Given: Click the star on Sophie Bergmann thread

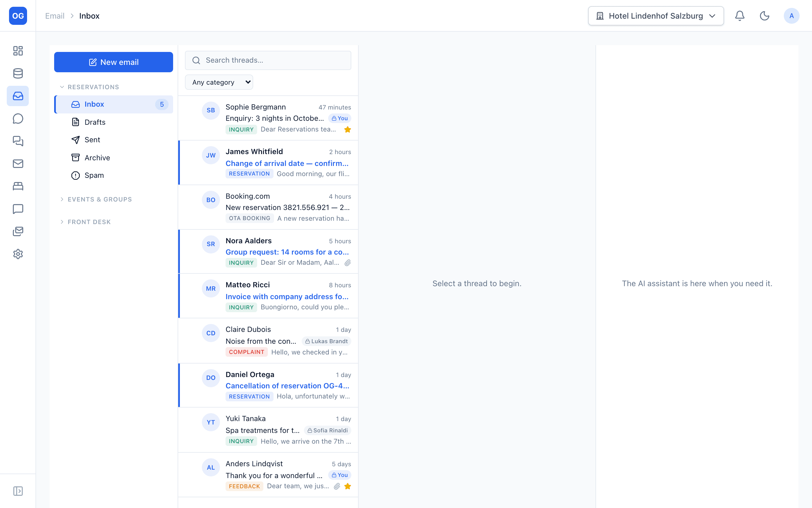Looking at the screenshot, I should [x=348, y=130].
